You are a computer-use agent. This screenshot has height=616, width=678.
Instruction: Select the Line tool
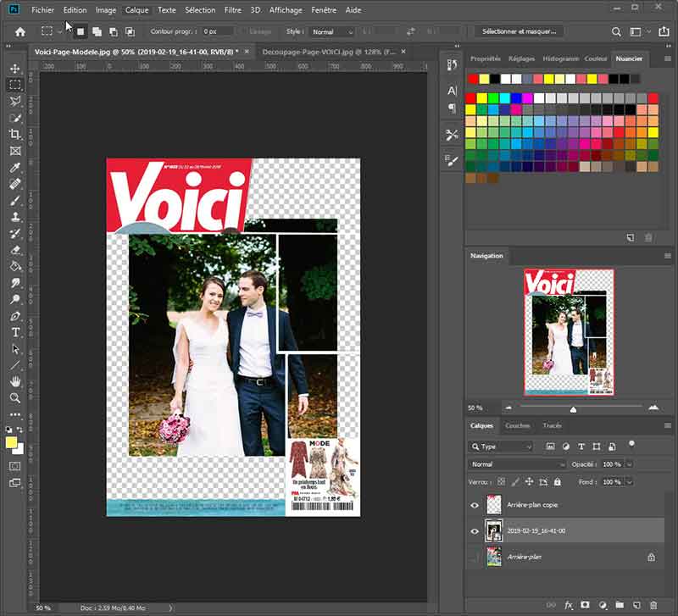tap(15, 365)
